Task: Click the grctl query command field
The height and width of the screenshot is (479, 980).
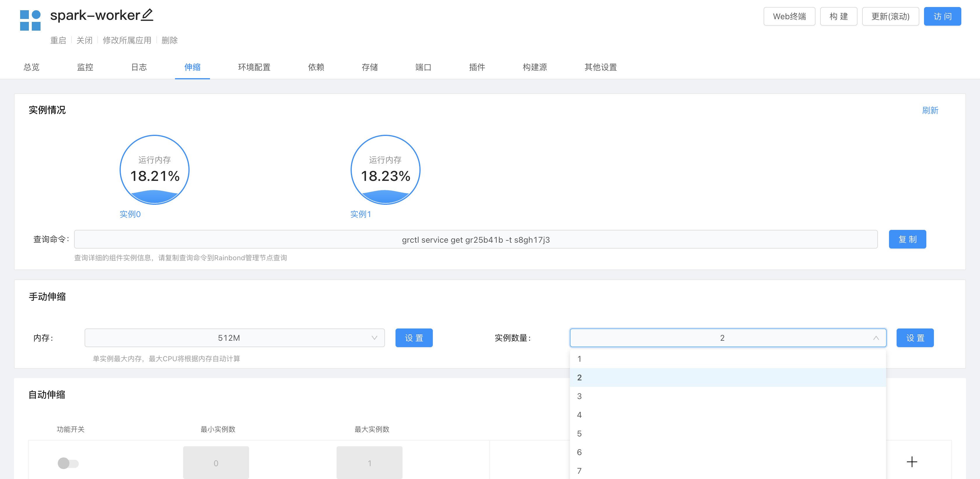Action: [x=475, y=239]
